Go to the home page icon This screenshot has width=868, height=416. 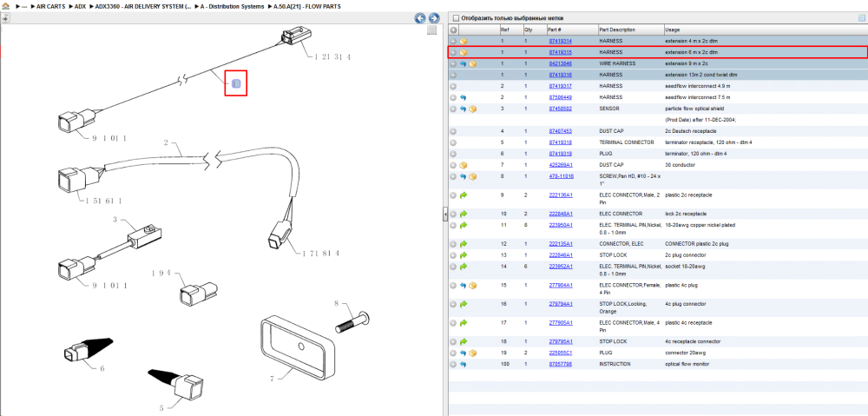click(x=6, y=6)
